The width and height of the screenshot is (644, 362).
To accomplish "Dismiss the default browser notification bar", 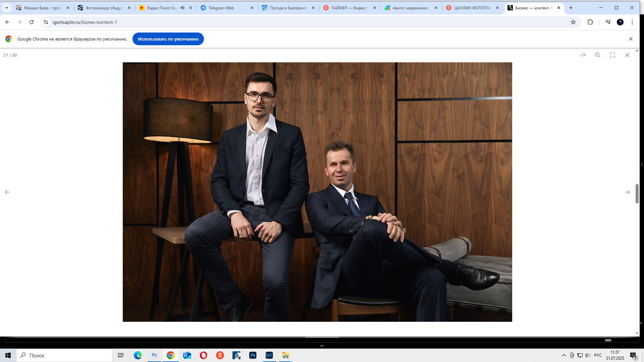I will [x=631, y=39].
